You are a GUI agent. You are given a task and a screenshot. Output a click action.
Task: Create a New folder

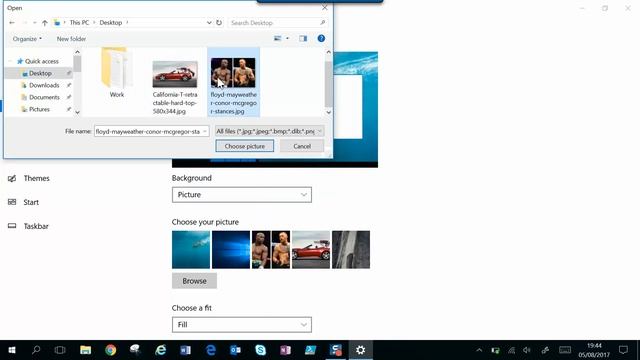pyautogui.click(x=71, y=39)
